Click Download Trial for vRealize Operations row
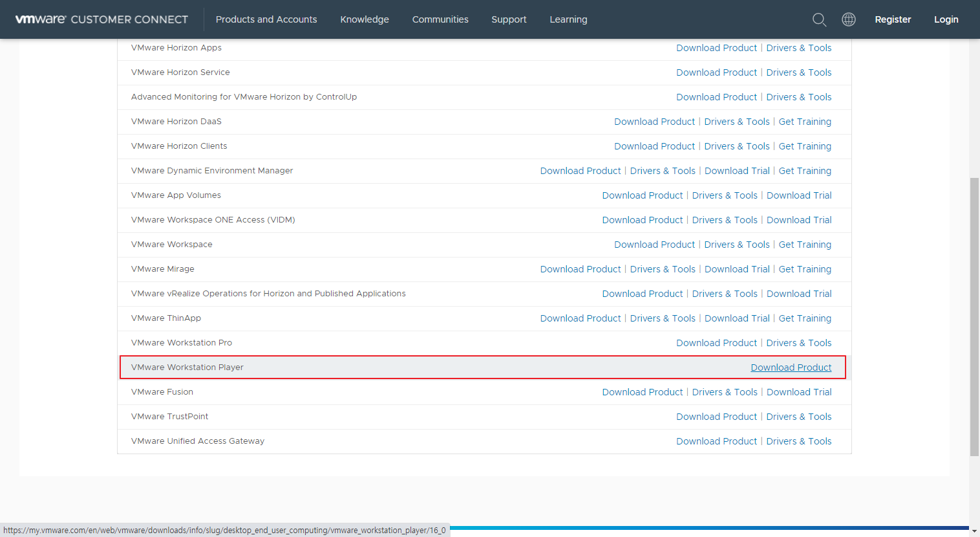Image resolution: width=980 pixels, height=537 pixels. 799,294
